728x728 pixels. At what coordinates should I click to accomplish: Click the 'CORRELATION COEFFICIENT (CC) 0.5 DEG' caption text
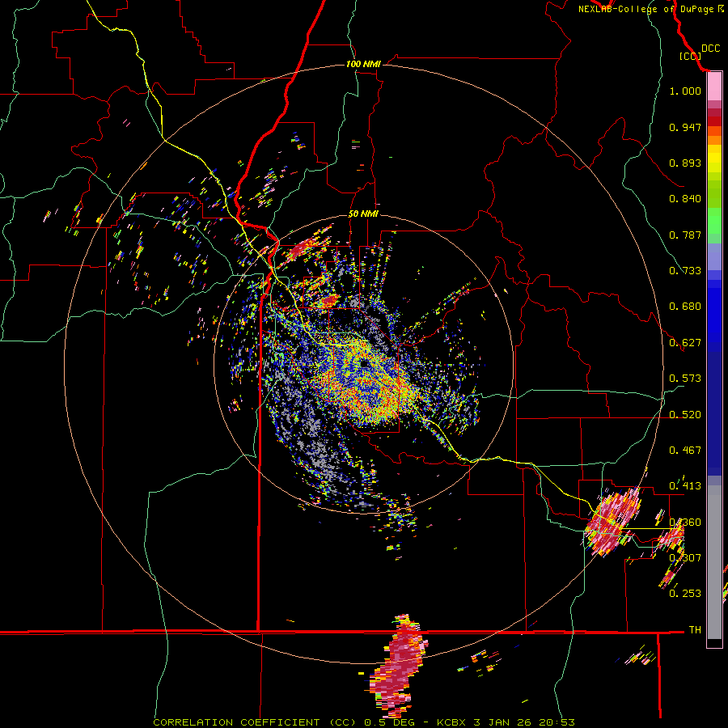tap(284, 722)
